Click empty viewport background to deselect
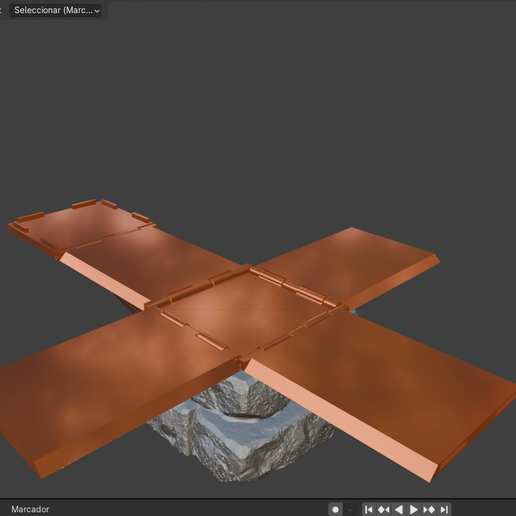The image size is (516, 516). [x=258, y=100]
